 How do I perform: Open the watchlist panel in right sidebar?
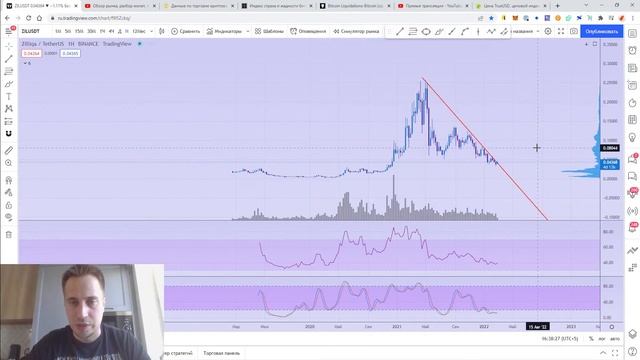[632, 33]
